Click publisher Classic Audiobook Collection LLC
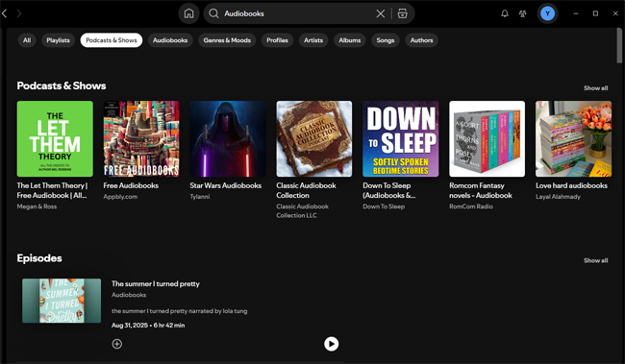Image resolution: width=625 pixels, height=364 pixels. pos(303,210)
